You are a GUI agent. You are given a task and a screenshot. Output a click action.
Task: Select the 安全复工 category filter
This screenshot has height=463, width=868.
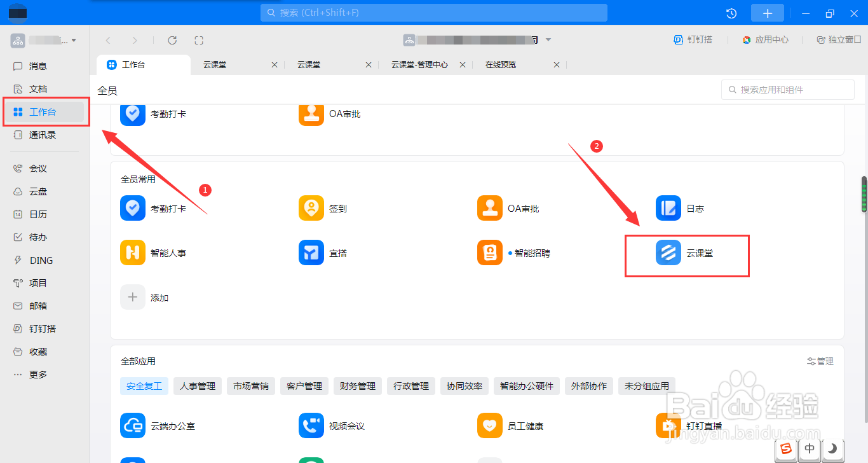click(x=144, y=386)
